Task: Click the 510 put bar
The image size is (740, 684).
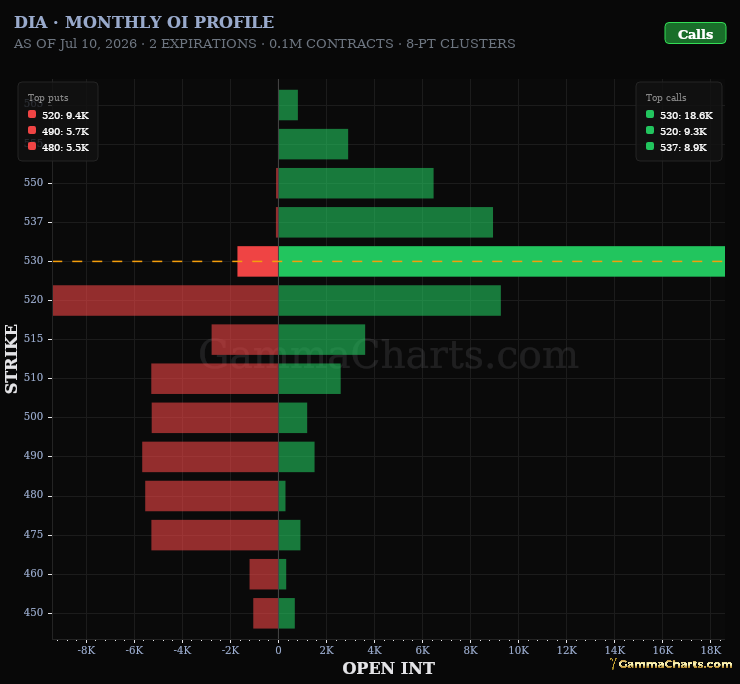Action: click(215, 379)
